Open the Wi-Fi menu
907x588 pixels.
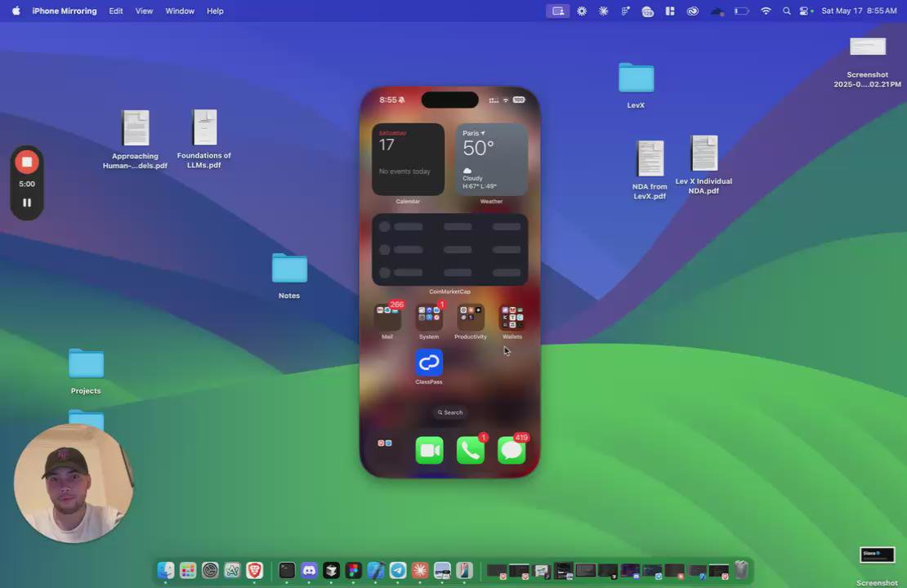(x=766, y=11)
